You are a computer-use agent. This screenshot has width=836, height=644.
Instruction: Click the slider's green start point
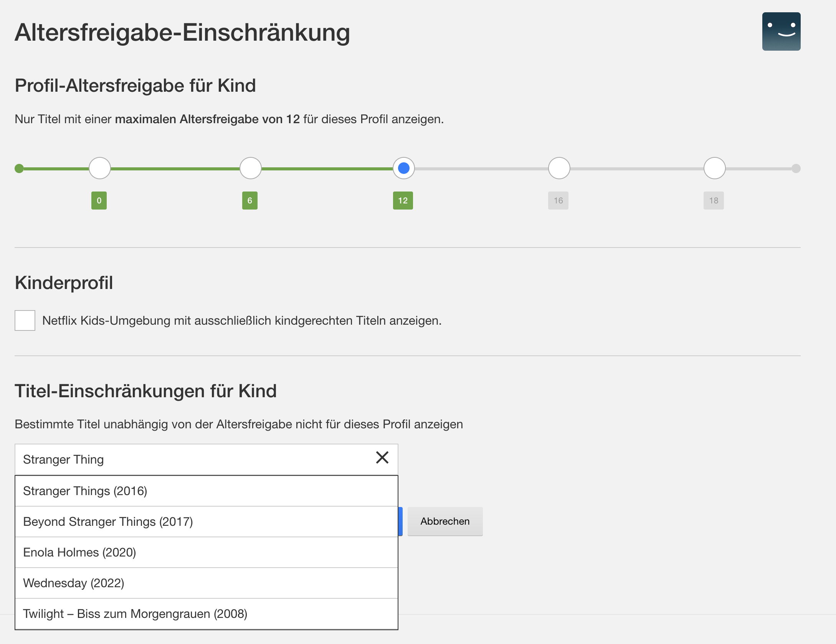(x=19, y=168)
